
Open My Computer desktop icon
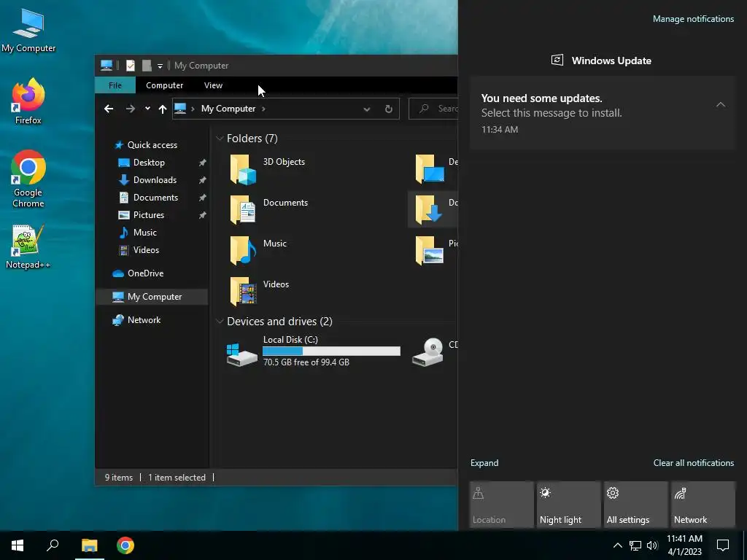(28, 31)
